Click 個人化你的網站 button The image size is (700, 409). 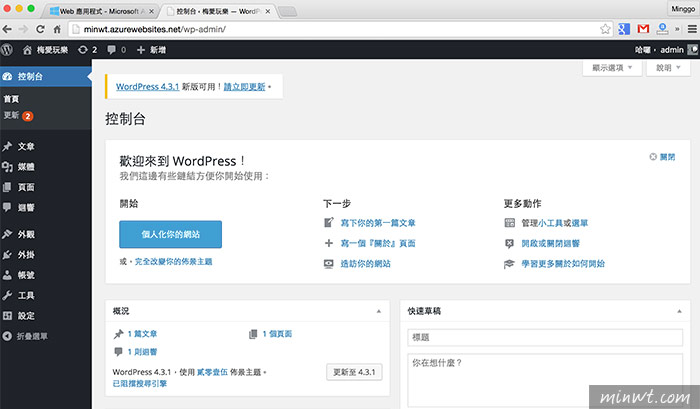[171, 234]
